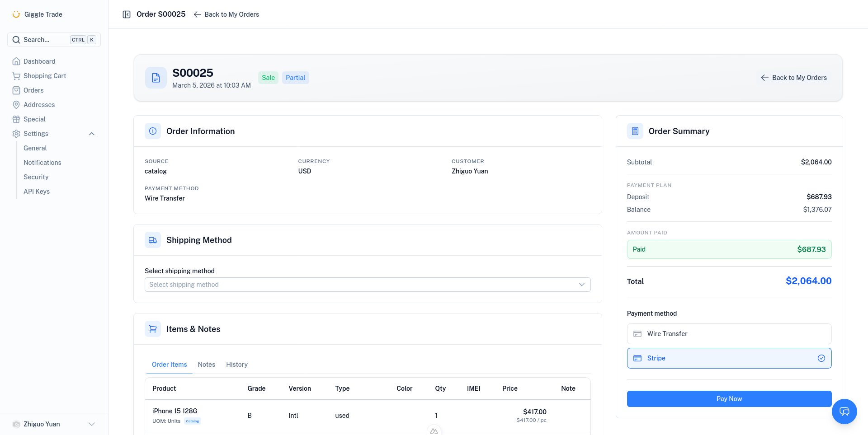Click the Back to My Orders link

click(231, 14)
